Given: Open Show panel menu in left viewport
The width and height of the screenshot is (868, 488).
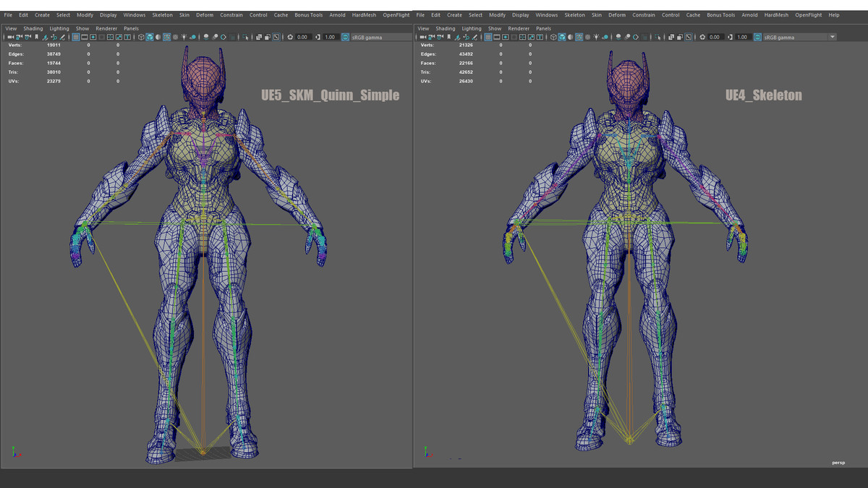Looking at the screenshot, I should pyautogui.click(x=82, y=29).
